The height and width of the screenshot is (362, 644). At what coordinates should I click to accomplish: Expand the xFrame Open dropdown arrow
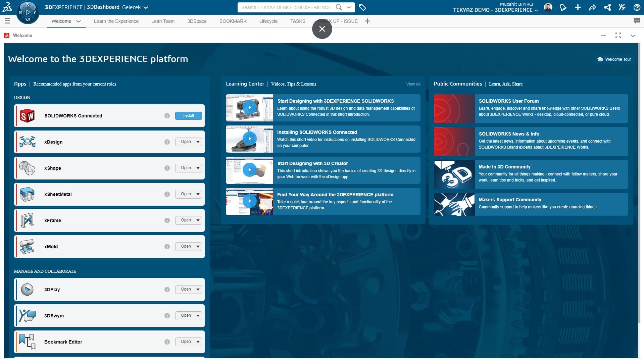point(198,220)
